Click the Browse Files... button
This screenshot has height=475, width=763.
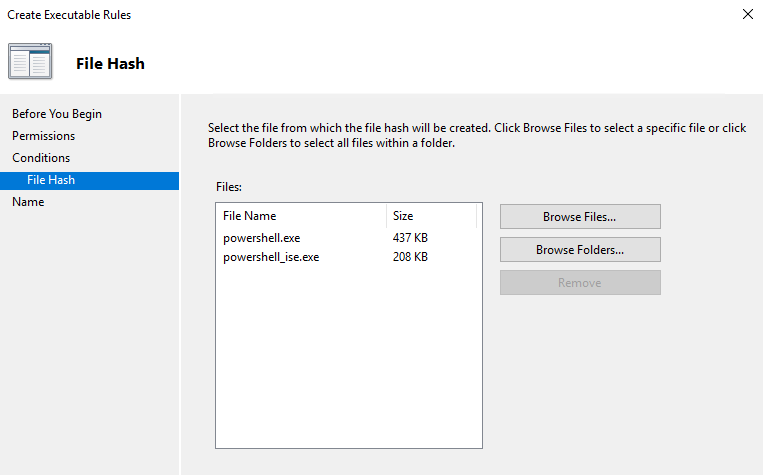[x=580, y=217]
